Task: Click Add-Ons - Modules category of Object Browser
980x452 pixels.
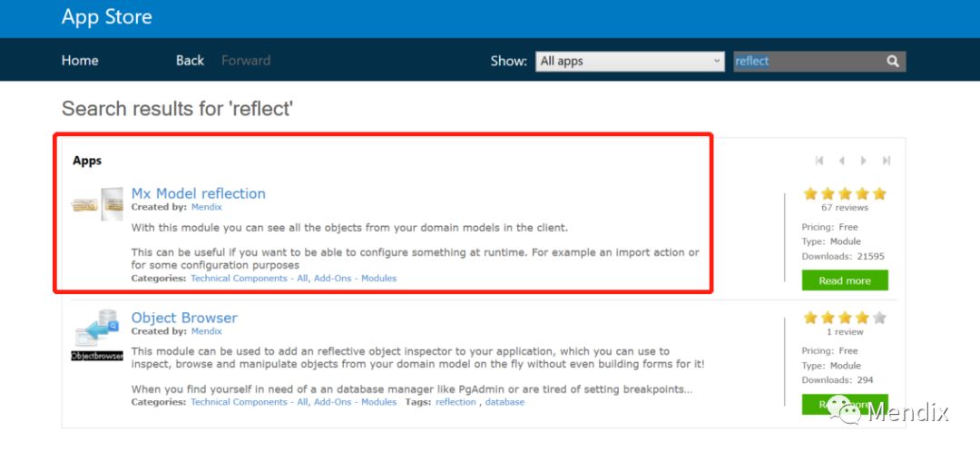Action: 356,402
